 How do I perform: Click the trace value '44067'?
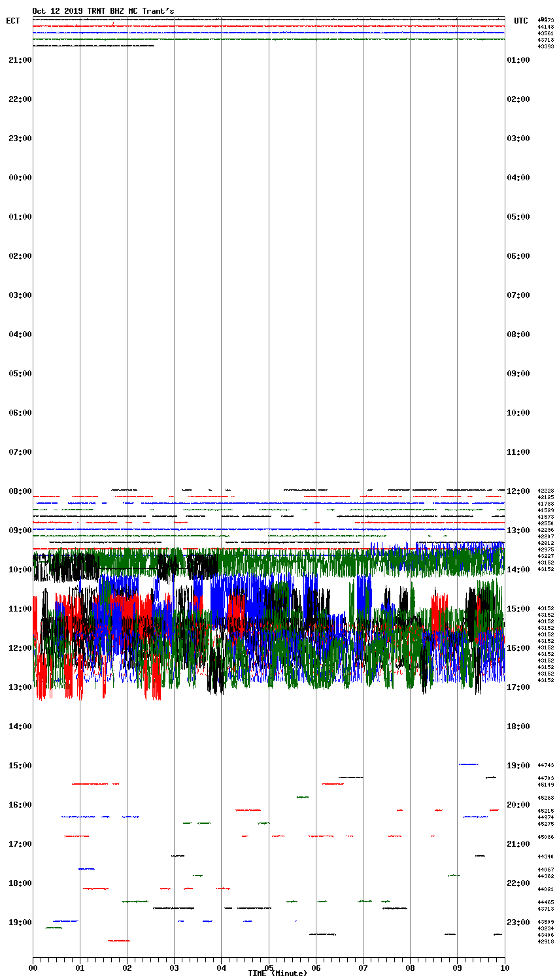[x=546, y=870]
